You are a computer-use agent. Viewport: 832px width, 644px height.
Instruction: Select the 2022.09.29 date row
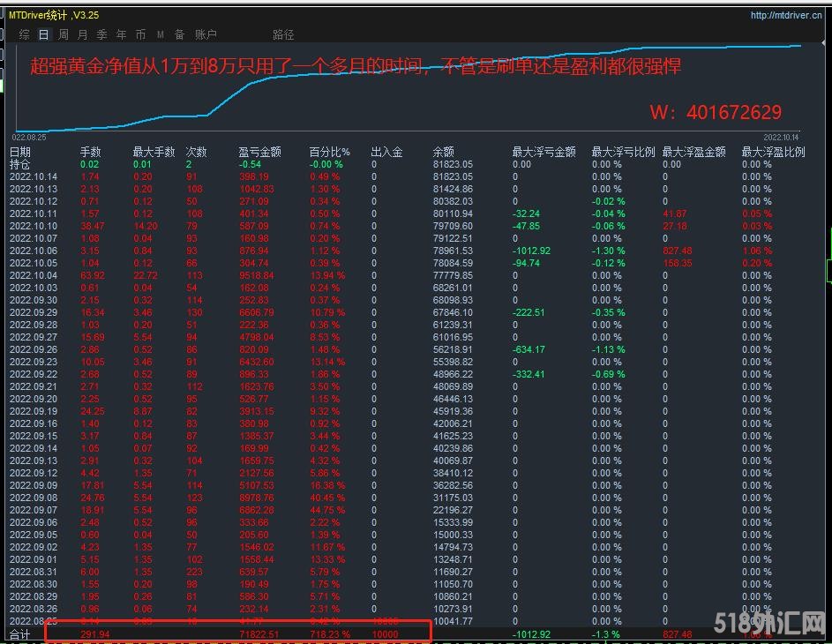coord(34,312)
